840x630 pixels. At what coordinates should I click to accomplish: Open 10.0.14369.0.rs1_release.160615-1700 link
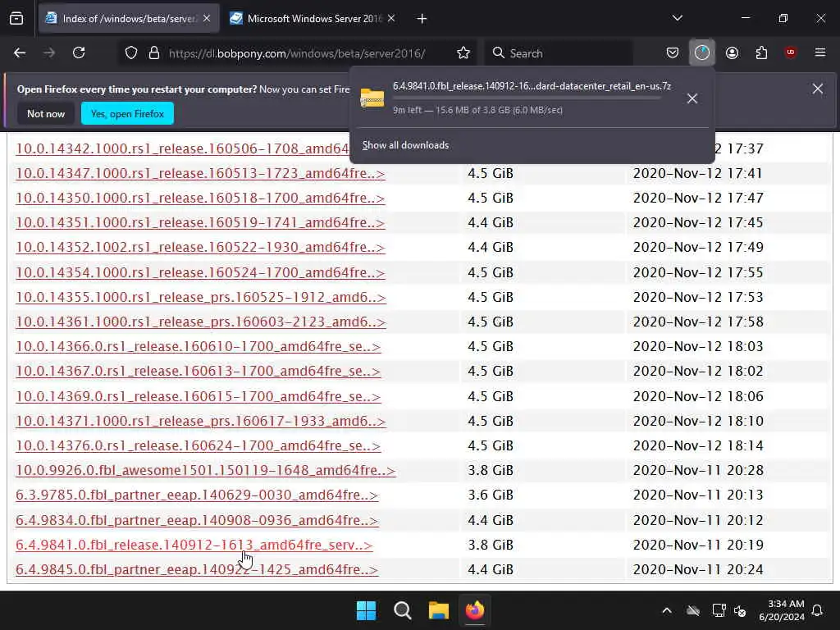coord(199,396)
